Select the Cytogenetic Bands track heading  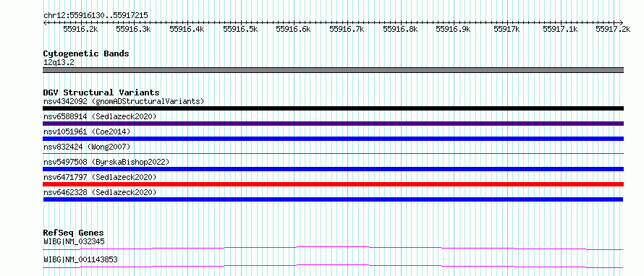pyautogui.click(x=86, y=53)
